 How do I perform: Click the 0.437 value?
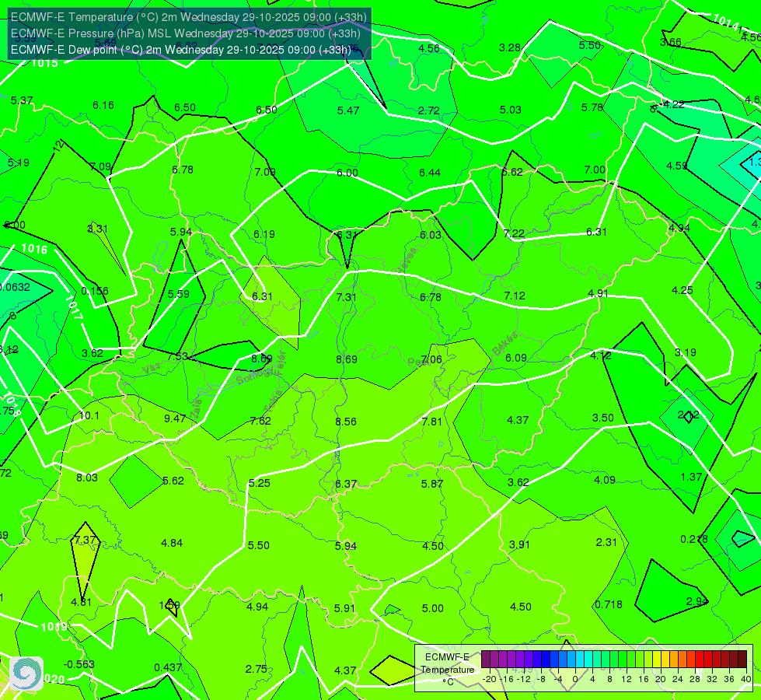pos(168,667)
